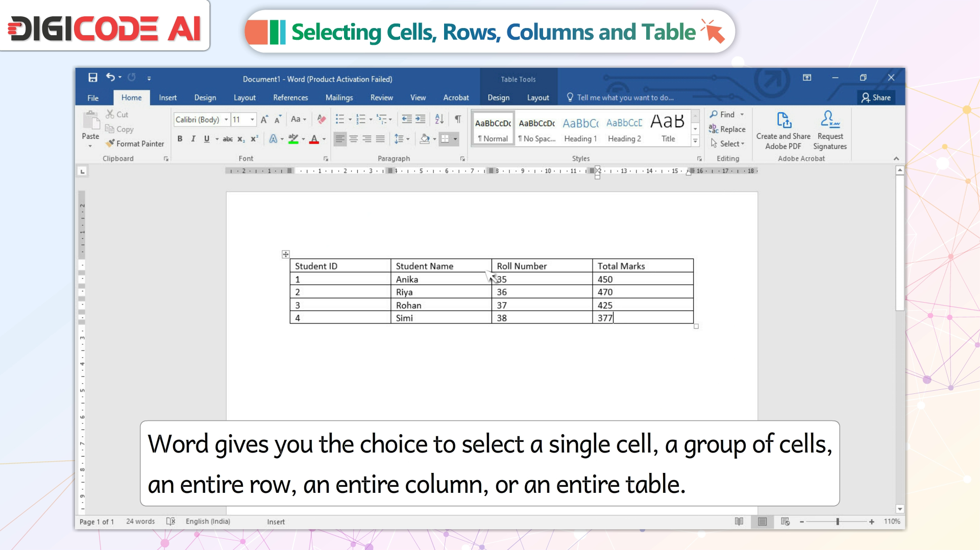Screen dimensions: 980x550
Task: Toggle Underline formatting
Action: 207,139
